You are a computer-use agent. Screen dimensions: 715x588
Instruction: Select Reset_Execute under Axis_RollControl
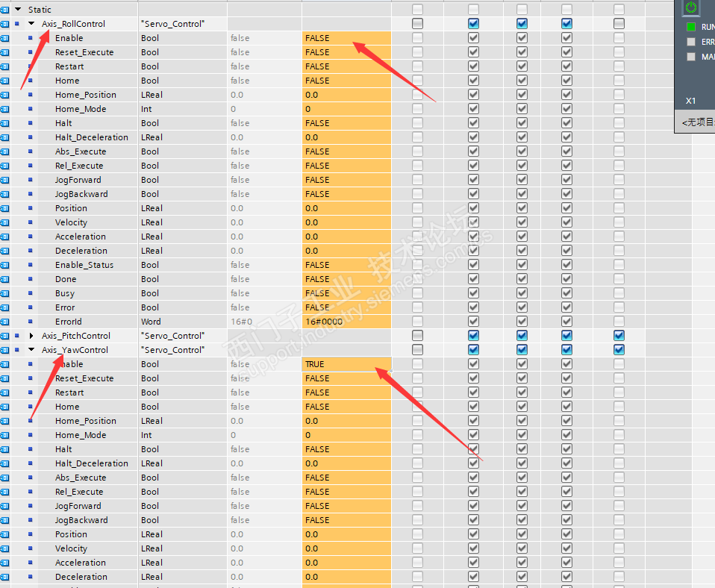[84, 52]
